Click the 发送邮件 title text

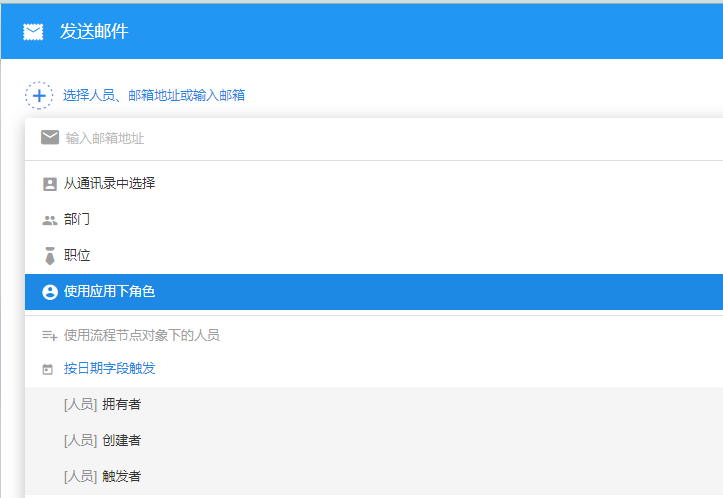(x=94, y=32)
